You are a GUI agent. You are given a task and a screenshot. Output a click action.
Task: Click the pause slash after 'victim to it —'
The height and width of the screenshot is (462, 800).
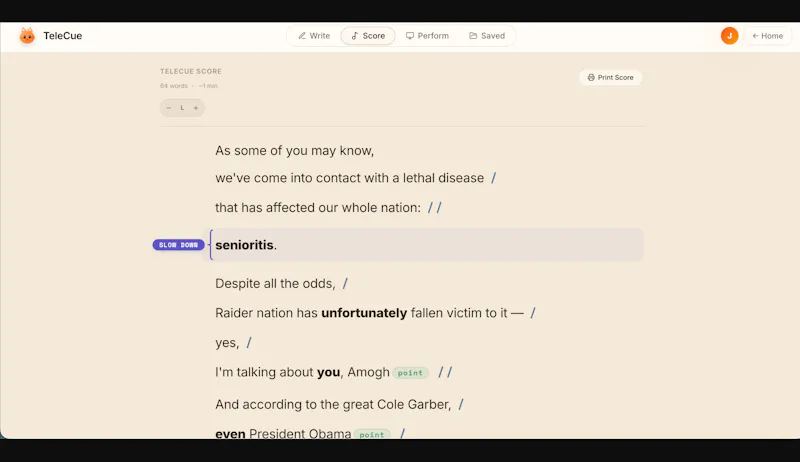[x=533, y=313]
